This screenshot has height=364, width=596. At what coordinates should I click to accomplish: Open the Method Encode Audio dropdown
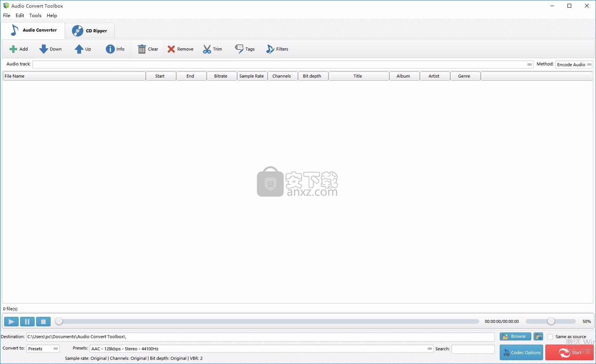pyautogui.click(x=574, y=64)
